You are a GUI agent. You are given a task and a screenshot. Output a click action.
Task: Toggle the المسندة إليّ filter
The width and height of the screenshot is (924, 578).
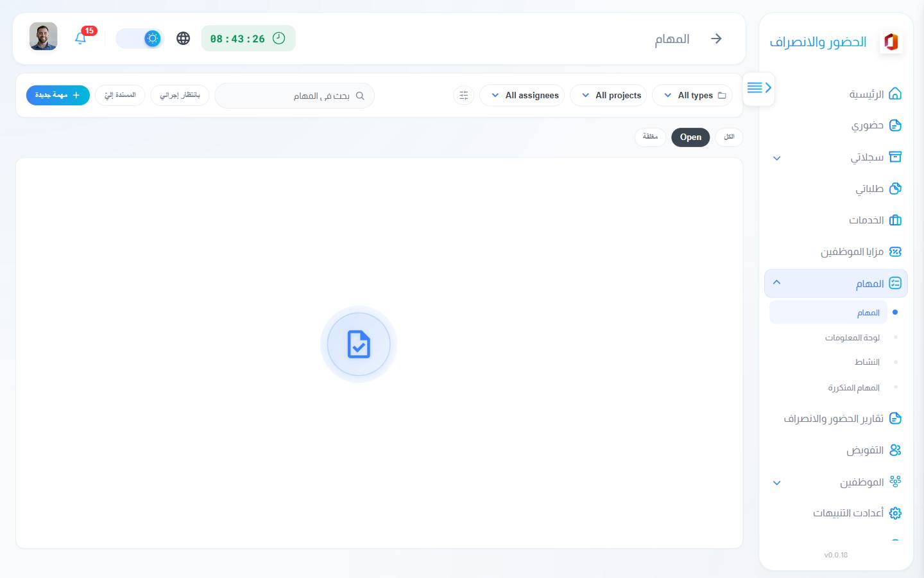(120, 95)
